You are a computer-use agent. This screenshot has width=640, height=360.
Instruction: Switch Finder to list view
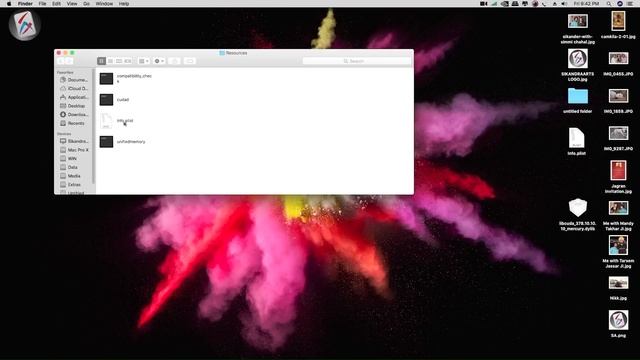click(x=110, y=61)
